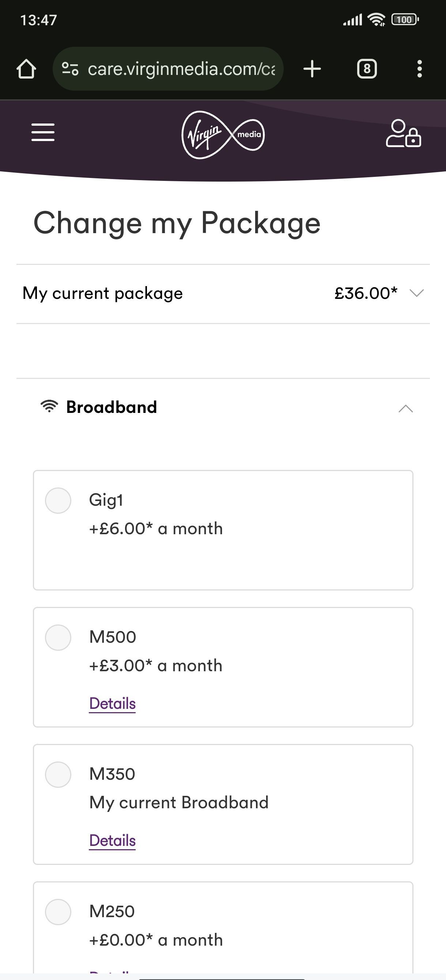This screenshot has width=446, height=980.
Task: Open Details link under M500
Action: pos(112,703)
